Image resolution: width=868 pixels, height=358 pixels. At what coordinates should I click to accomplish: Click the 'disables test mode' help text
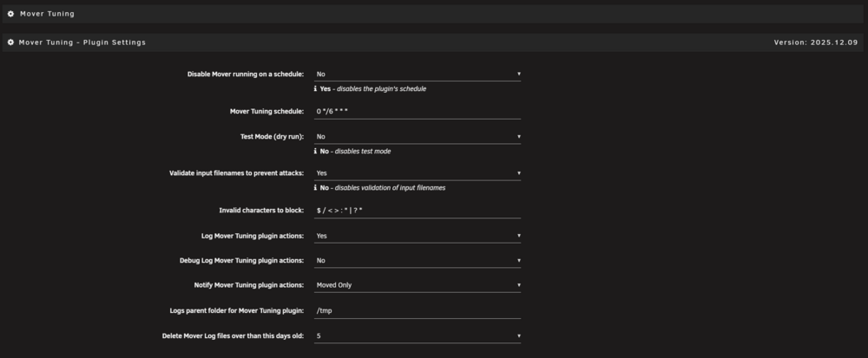point(363,152)
